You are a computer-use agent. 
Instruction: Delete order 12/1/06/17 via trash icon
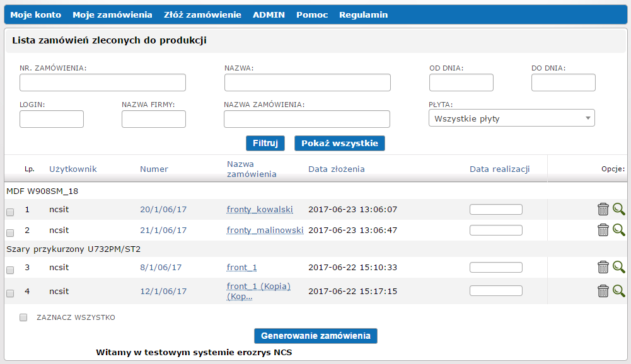coord(603,290)
